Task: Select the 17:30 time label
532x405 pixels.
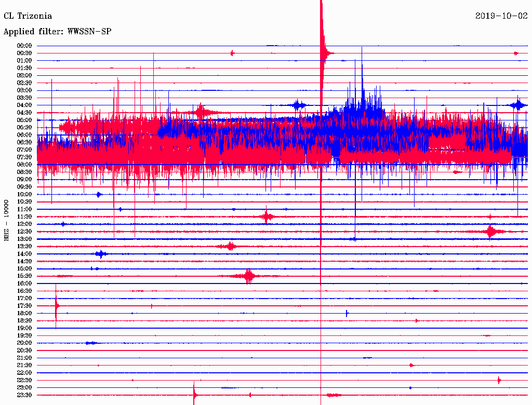Action: pyautogui.click(x=24, y=306)
